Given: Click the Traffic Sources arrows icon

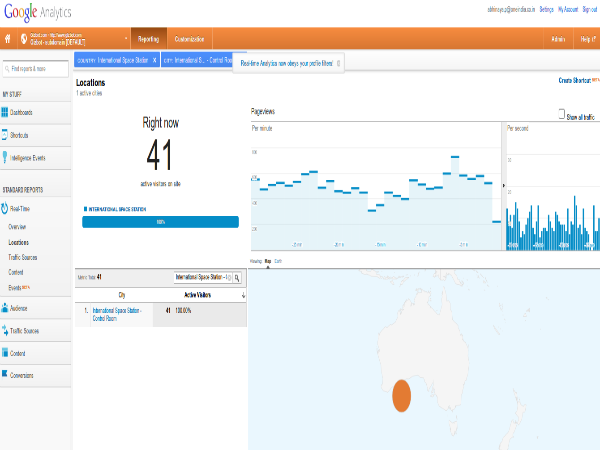Looking at the screenshot, I should pyautogui.click(x=5, y=330).
